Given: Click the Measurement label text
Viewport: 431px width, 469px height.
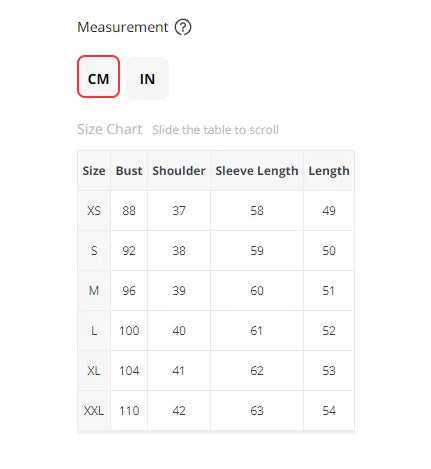Looking at the screenshot, I should tap(123, 27).
